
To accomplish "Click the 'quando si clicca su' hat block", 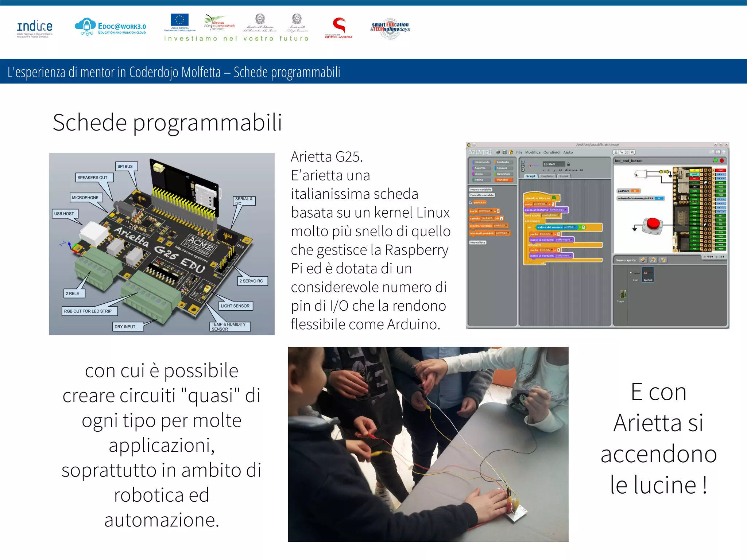I will (x=542, y=197).
